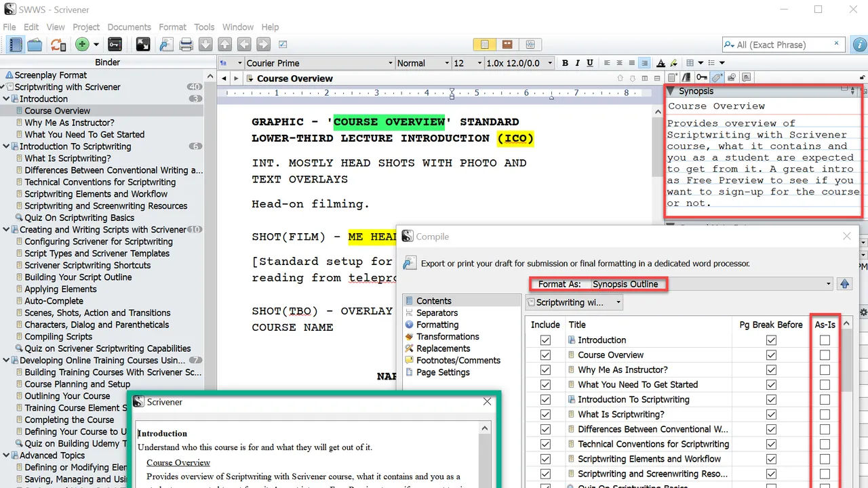The width and height of the screenshot is (868, 488).
Task: Toggle the small checkbox icon in main toolbar
Action: click(283, 45)
